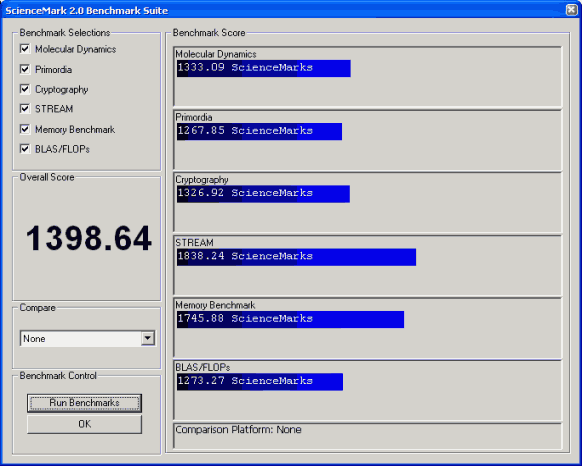The image size is (582, 466).
Task: Click the BLAS/FLOPs 1273.27 score bar
Action: (260, 382)
